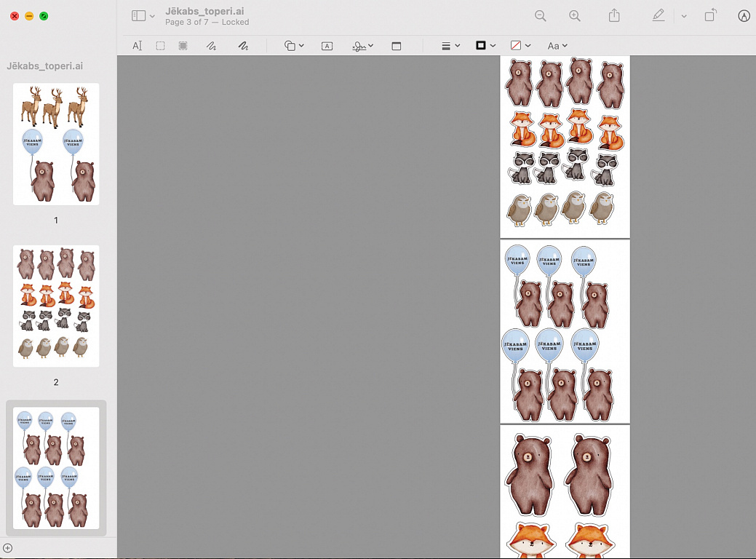This screenshot has width=756, height=559.
Task: Click the Highlight pen icon
Action: coord(658,16)
